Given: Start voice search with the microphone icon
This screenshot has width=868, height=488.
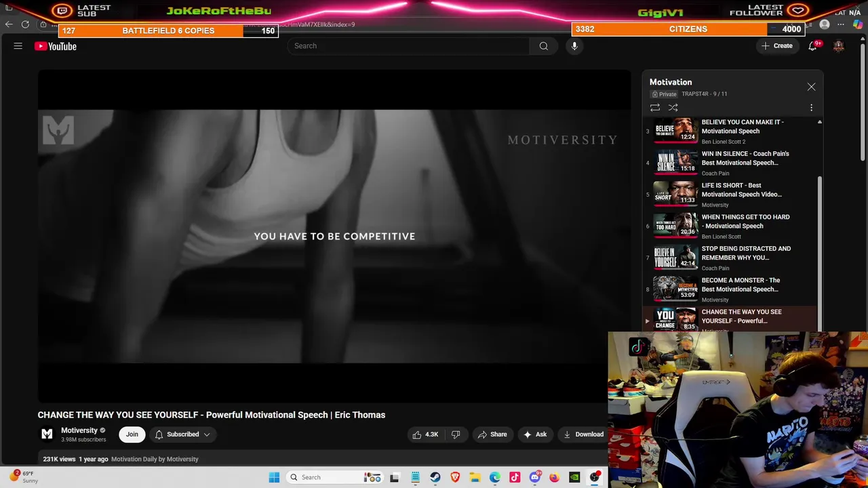Looking at the screenshot, I should (574, 46).
